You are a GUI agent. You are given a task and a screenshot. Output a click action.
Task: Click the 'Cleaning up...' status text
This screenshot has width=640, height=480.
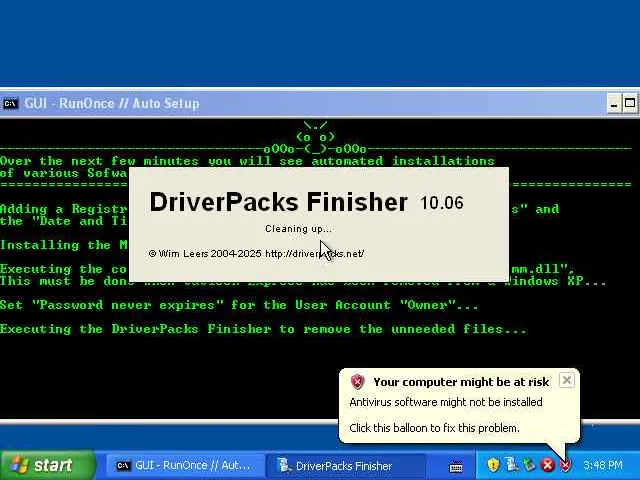coord(298,229)
